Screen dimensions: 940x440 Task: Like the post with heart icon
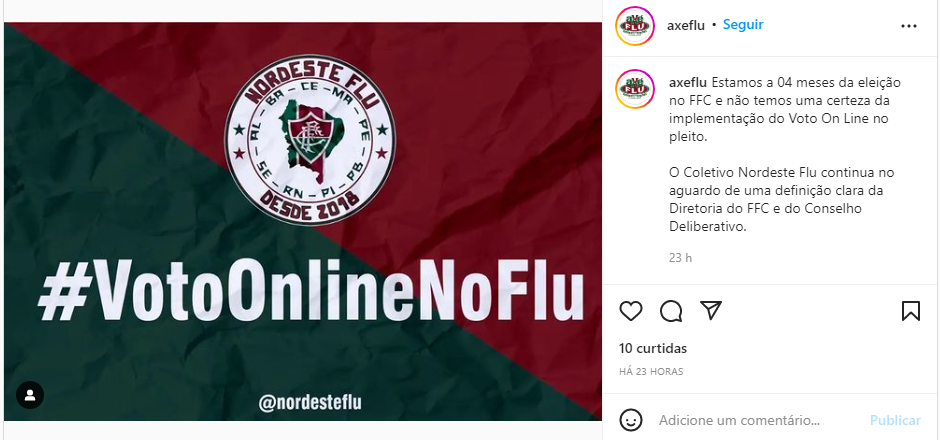631,311
